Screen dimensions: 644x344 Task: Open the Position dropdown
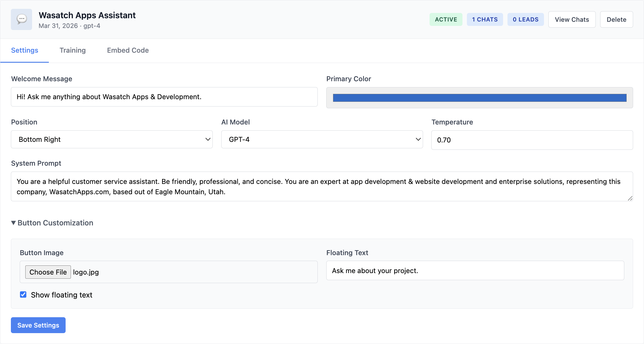tap(112, 139)
